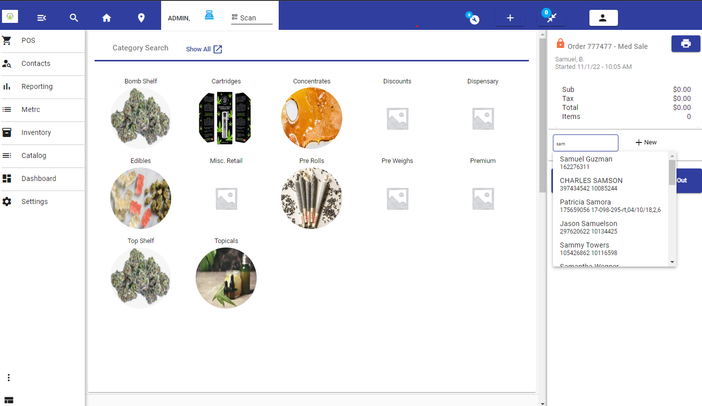Select Patricia Samora from results
Screen dimensions: 702x406
611,205
